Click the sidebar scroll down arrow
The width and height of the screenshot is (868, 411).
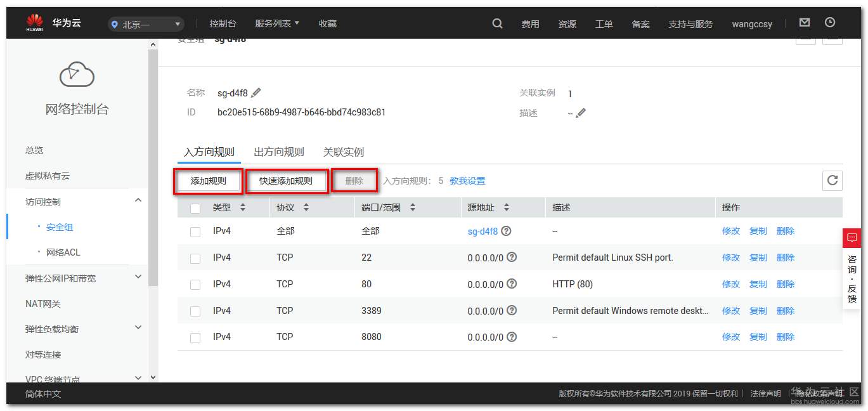[153, 377]
